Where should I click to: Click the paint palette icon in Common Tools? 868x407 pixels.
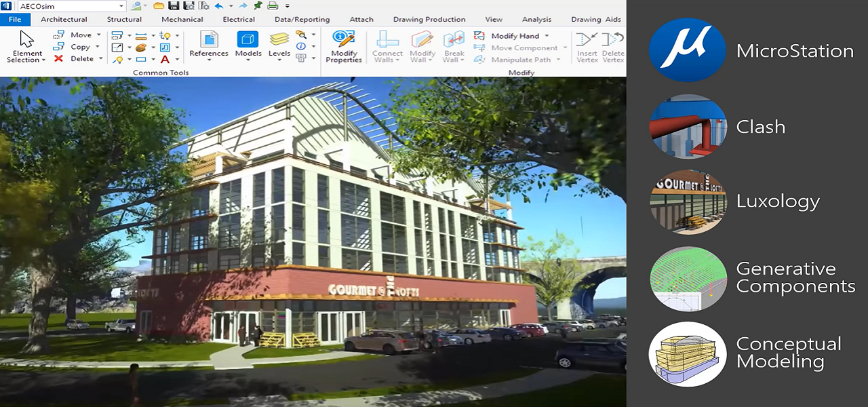point(141,47)
